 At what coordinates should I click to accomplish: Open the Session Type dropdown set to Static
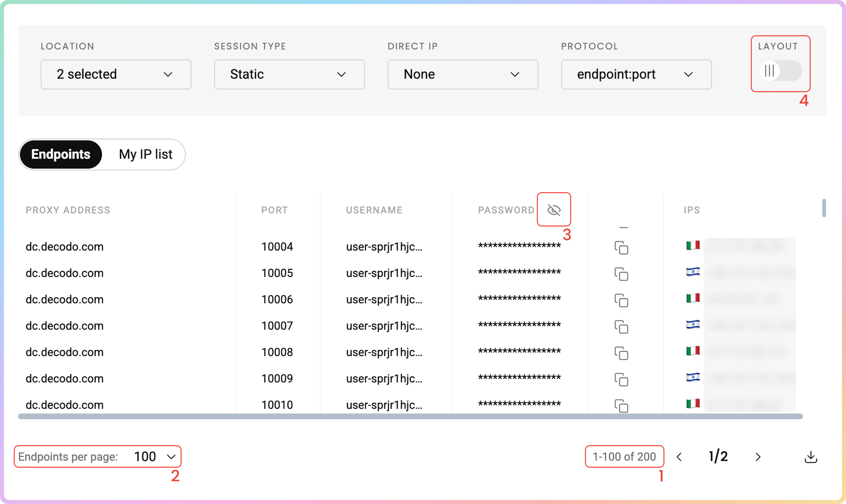pos(289,74)
